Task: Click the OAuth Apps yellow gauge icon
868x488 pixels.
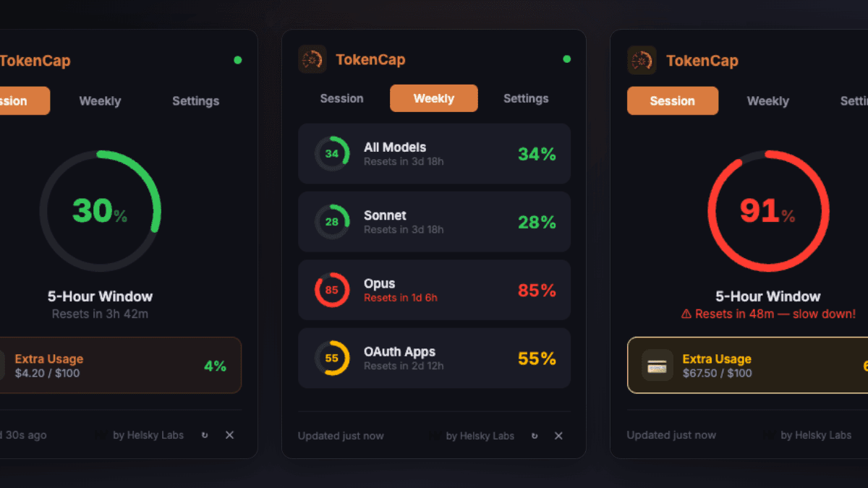Action: pyautogui.click(x=331, y=358)
